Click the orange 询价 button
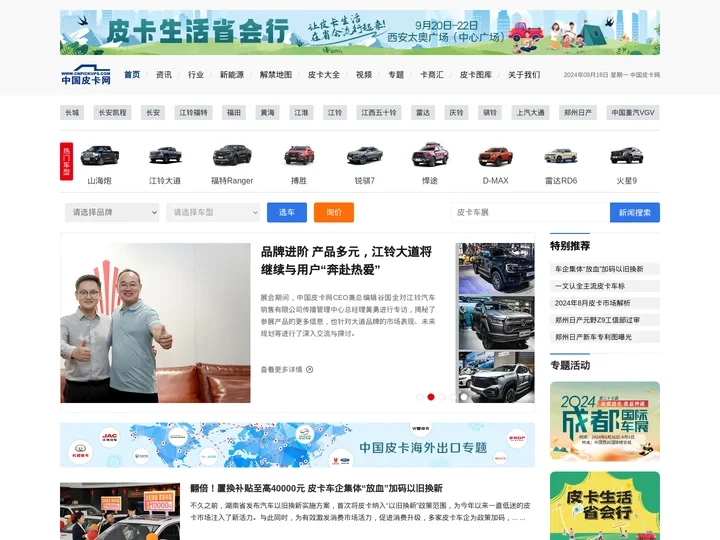Image resolution: width=720 pixels, height=540 pixels. [x=334, y=212]
